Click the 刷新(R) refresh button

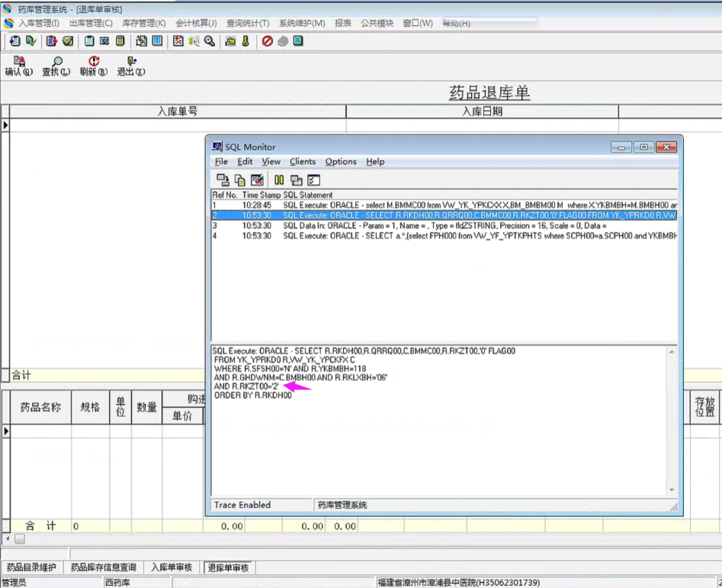coord(94,66)
